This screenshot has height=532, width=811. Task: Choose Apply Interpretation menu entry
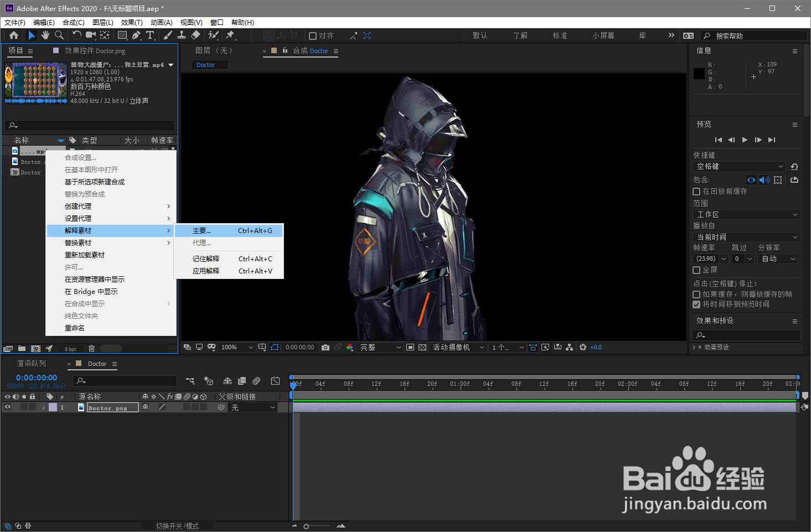click(229, 271)
